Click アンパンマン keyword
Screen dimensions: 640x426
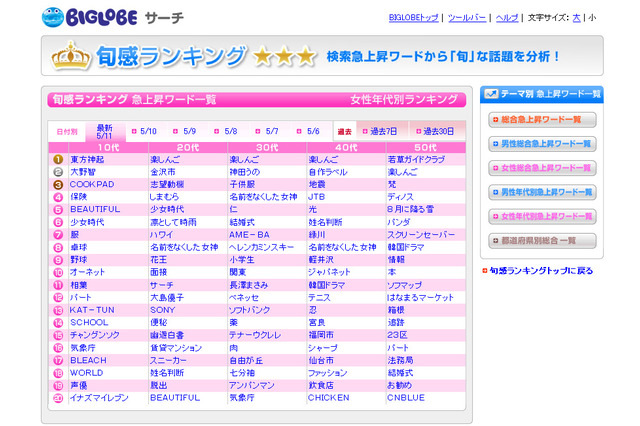(x=251, y=385)
